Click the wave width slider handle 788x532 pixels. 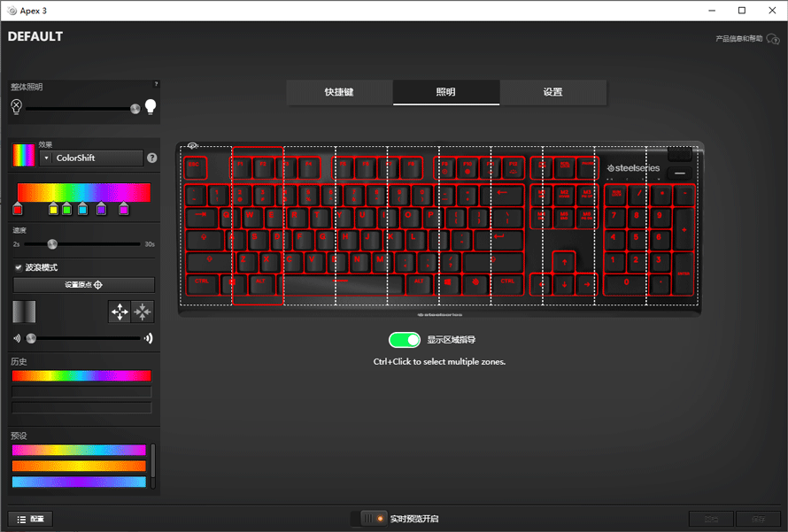point(31,338)
